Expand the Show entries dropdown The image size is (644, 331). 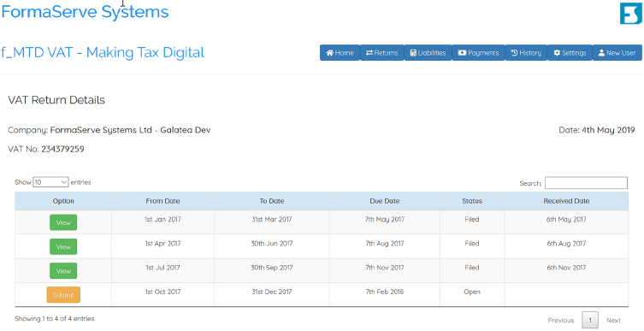51,182
